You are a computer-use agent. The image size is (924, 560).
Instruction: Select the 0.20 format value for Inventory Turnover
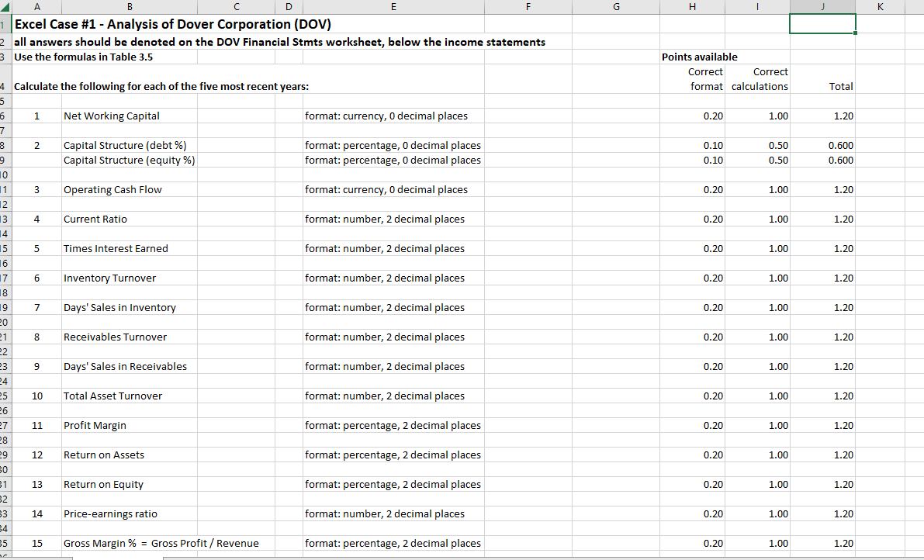[x=692, y=278]
